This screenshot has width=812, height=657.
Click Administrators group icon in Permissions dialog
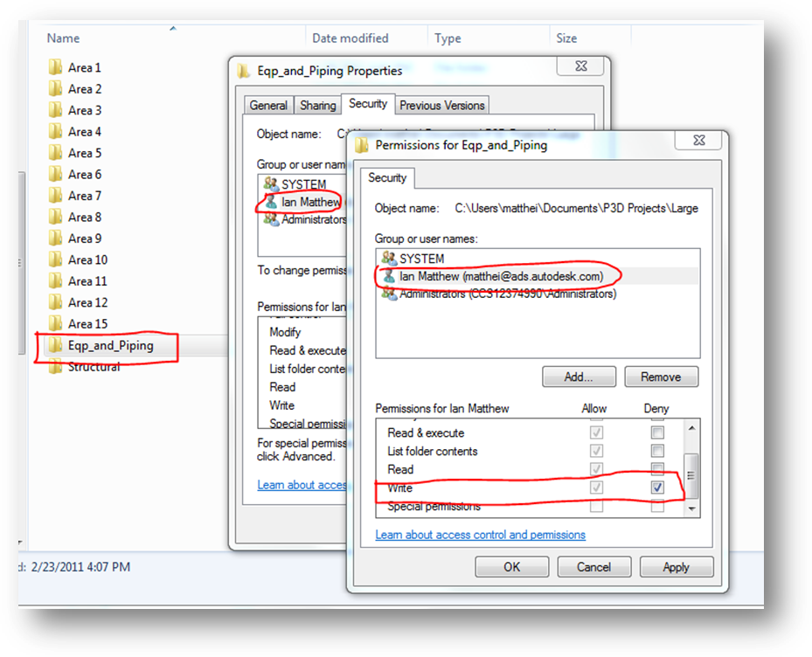coord(389,294)
